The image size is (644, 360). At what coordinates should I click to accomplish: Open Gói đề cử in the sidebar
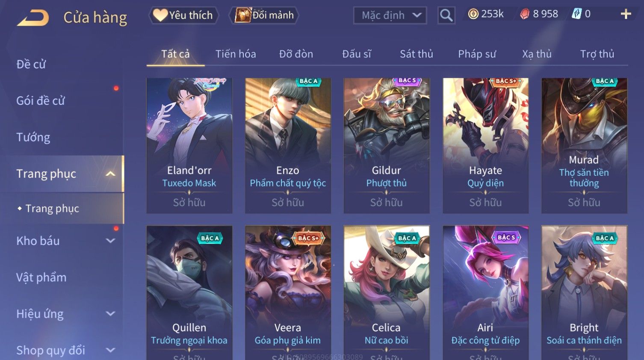[41, 100]
